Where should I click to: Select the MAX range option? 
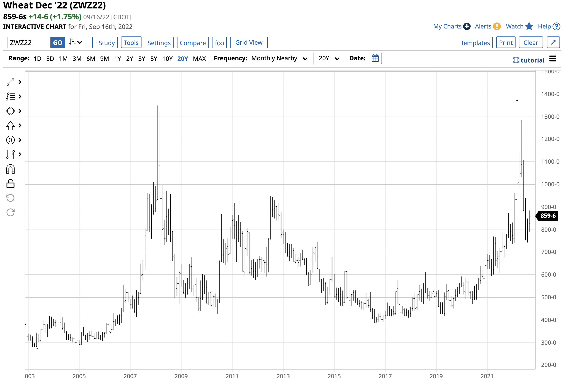(x=200, y=59)
